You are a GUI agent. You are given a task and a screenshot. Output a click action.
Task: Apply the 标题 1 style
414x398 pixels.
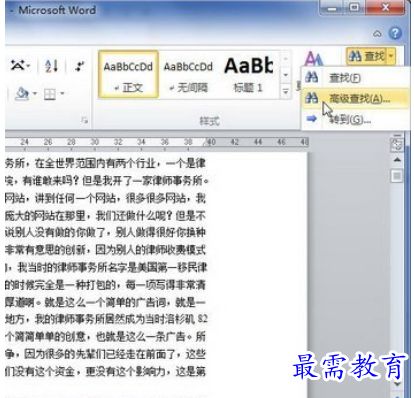[x=249, y=75]
